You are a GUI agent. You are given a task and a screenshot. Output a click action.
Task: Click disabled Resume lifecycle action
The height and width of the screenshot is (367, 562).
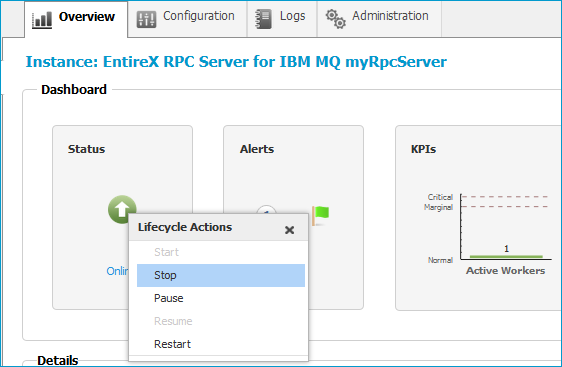point(221,321)
